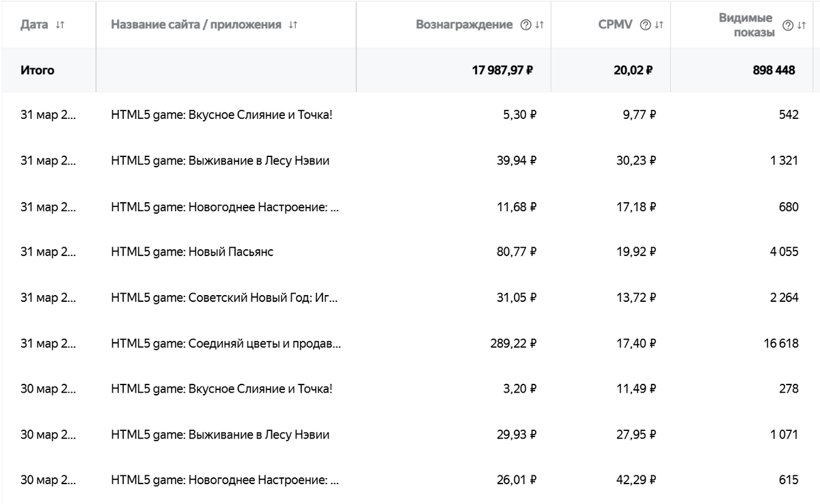Image resolution: width=820 pixels, height=504 pixels.
Task: Select reward value 5,30 ₽
Action: pyautogui.click(x=519, y=115)
